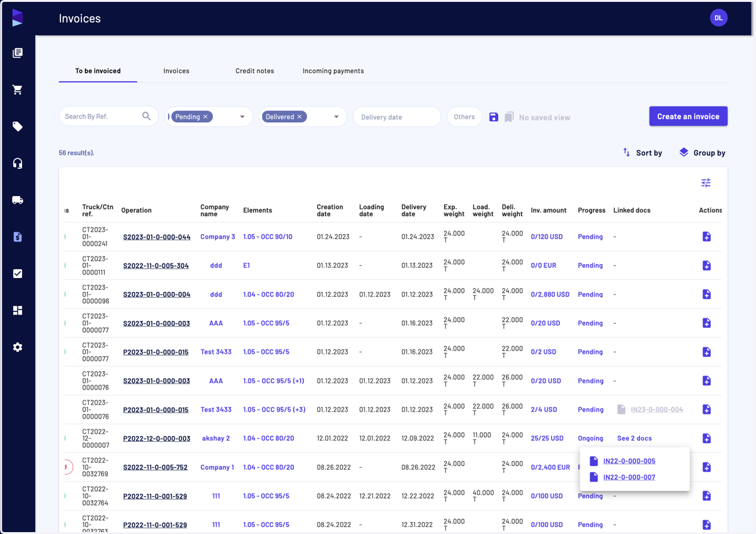Screen dimensions: 756x534
Task: Click Create an invoice button
Action: [689, 116]
